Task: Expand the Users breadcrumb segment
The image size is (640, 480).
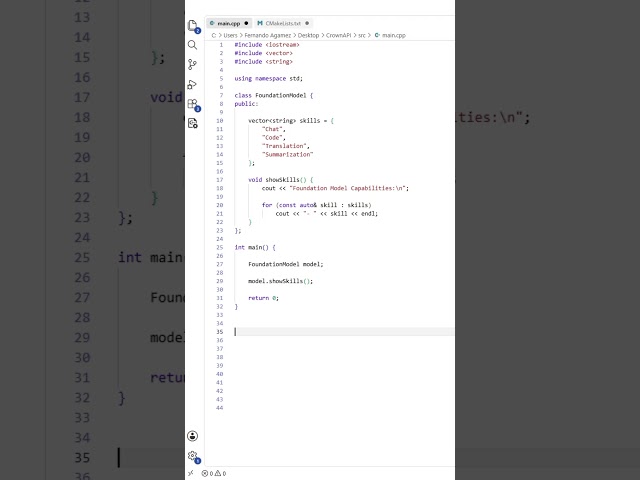Action: coord(230,36)
